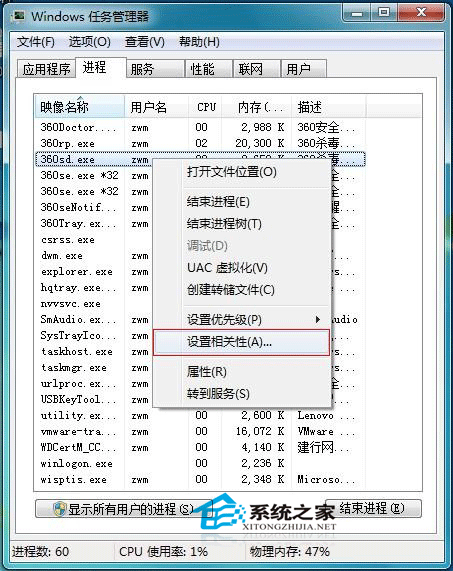Sort by 内存 column header
453x571 pixels.
(256, 107)
